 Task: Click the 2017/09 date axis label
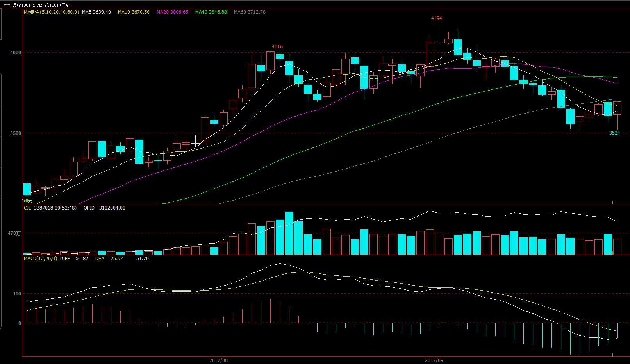(434, 360)
